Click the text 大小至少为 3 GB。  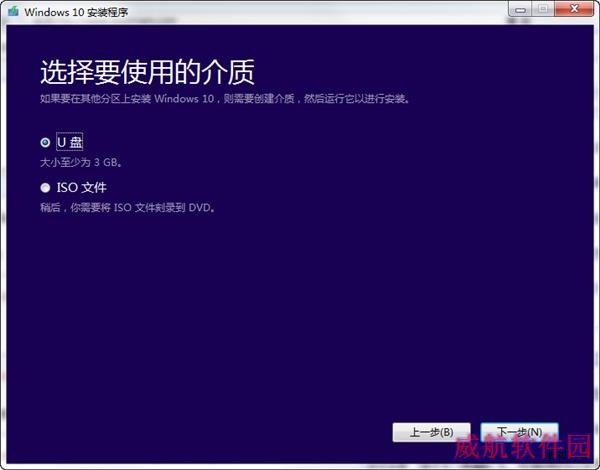[82, 163]
